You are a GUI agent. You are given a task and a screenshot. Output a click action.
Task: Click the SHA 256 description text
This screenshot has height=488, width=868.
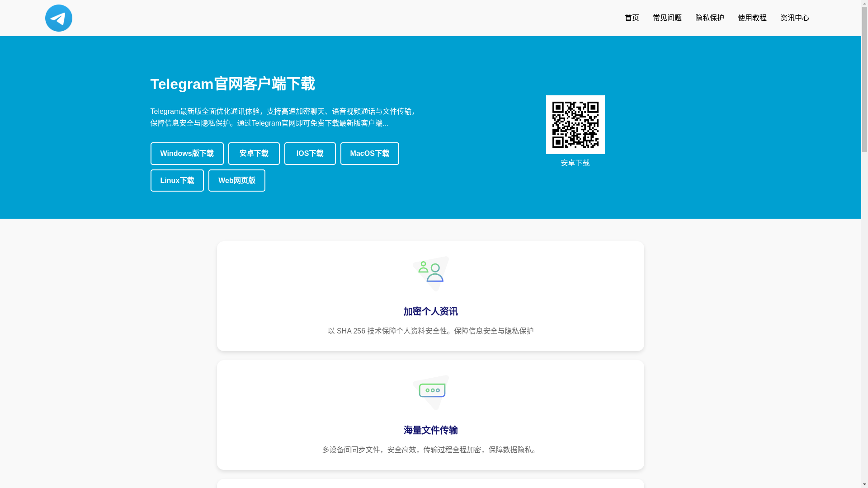(x=430, y=331)
